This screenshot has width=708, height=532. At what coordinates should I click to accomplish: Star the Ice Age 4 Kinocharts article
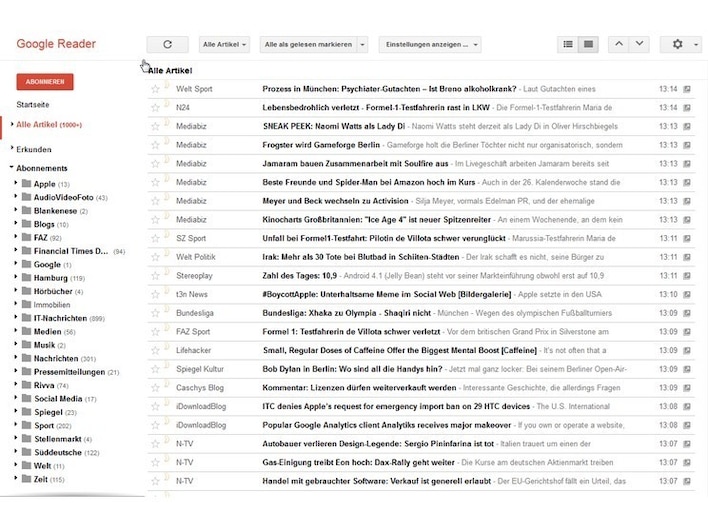click(x=155, y=220)
